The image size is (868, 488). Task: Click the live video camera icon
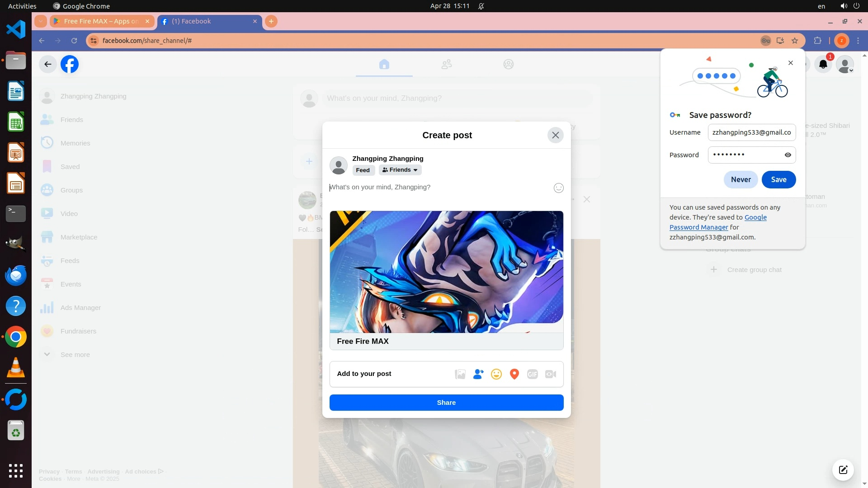550,374
